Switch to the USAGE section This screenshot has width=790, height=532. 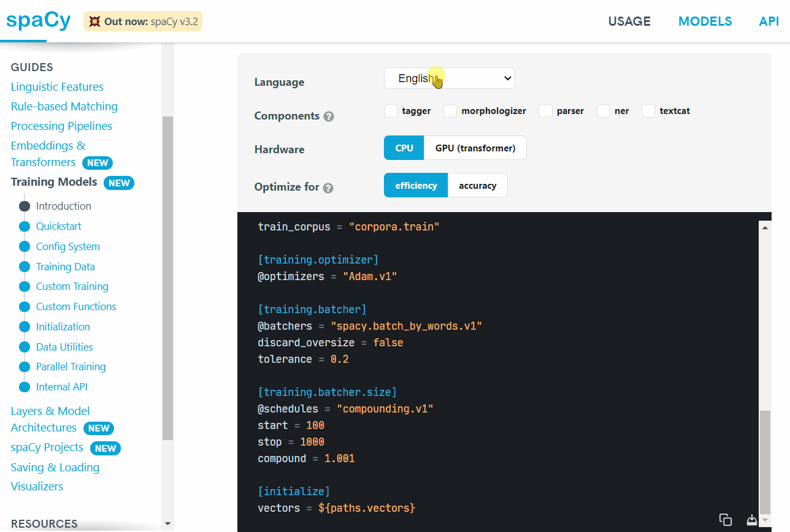tap(629, 21)
